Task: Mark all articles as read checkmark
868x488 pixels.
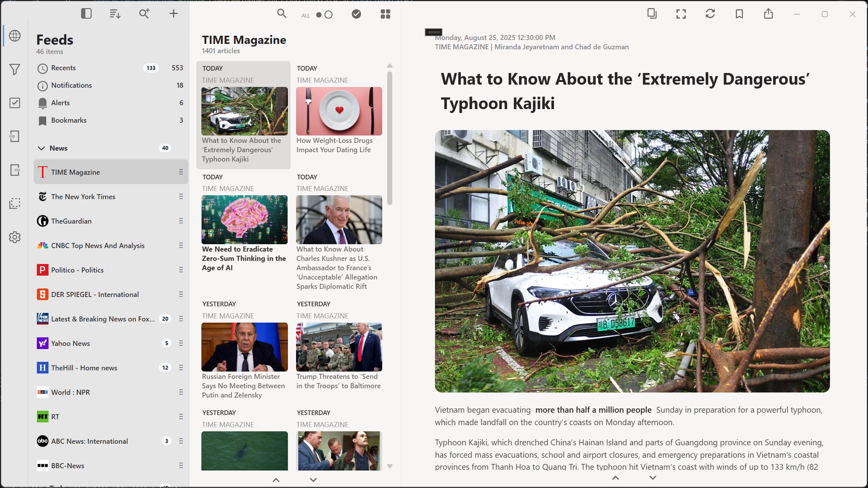Action: pos(356,14)
